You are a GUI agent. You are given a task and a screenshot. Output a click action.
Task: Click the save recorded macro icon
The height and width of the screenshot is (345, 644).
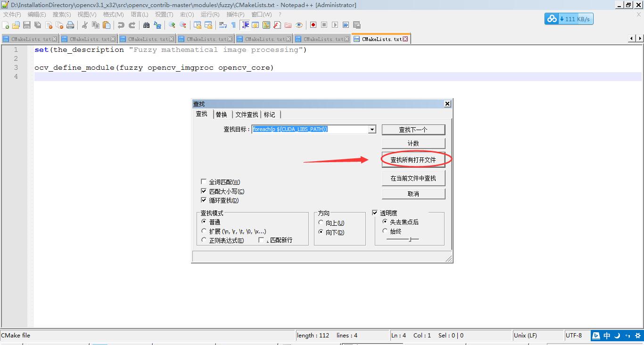click(x=357, y=25)
